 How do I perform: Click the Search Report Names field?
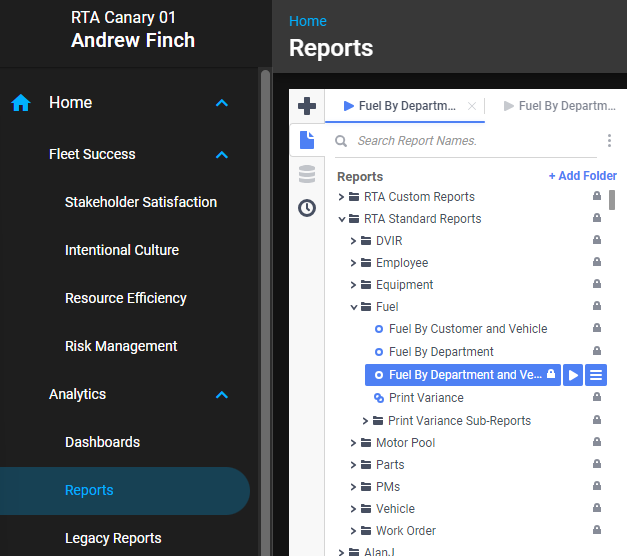470,141
